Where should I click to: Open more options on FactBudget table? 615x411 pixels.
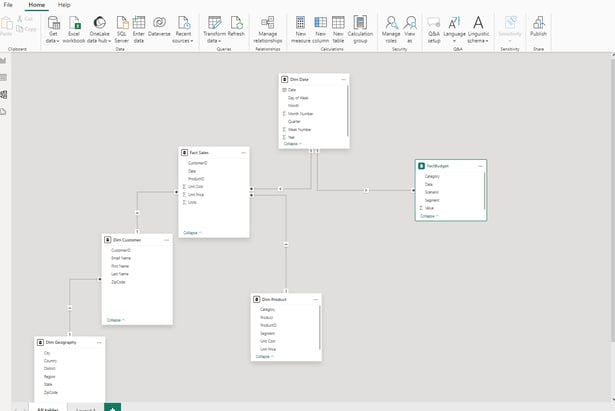coord(480,166)
